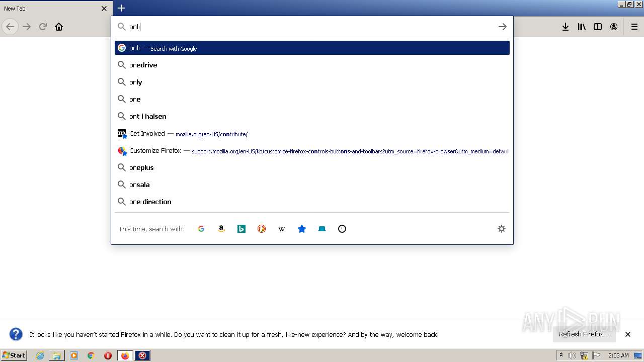
Task: Open the Firefox Account menu
Action: (x=614, y=27)
